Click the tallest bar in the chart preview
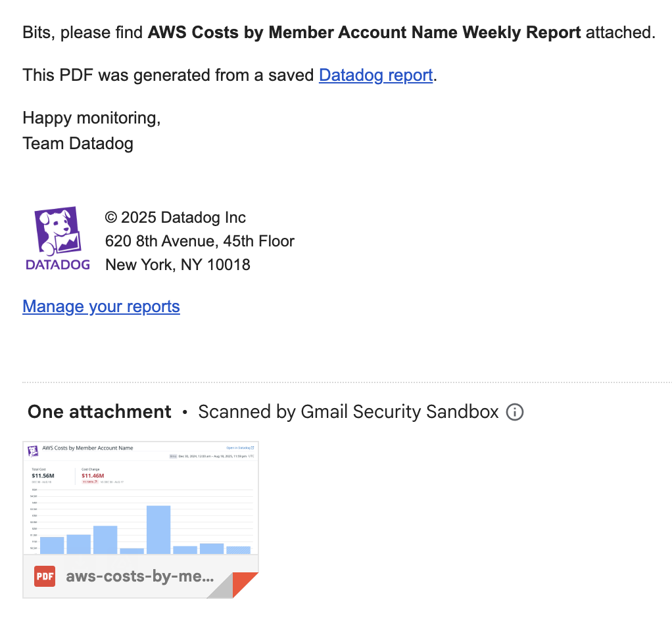 (158, 530)
